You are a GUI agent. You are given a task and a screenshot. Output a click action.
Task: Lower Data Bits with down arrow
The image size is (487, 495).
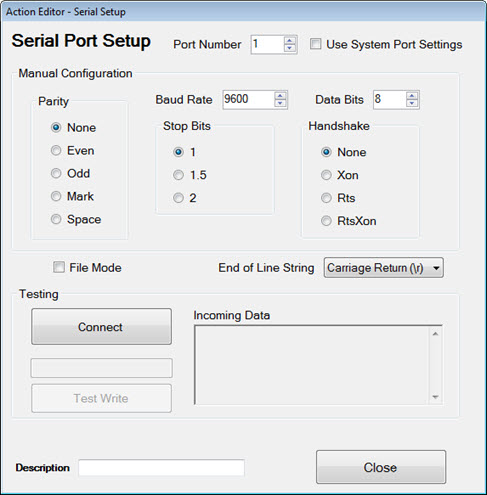[x=412, y=103]
